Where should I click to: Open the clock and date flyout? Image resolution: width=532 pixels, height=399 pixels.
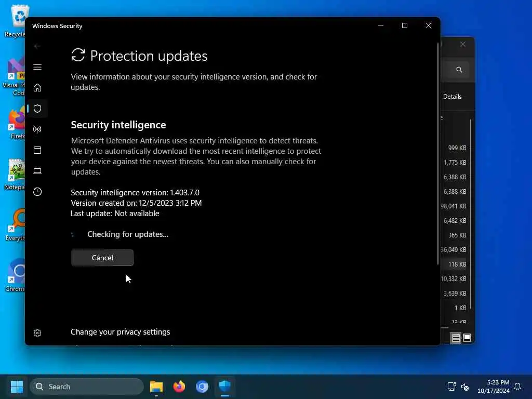tap(494, 387)
